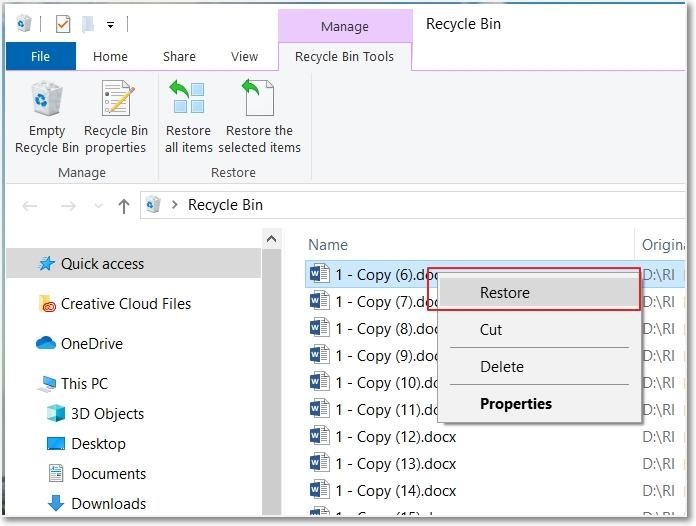Open Recycle Bin properties

116,118
